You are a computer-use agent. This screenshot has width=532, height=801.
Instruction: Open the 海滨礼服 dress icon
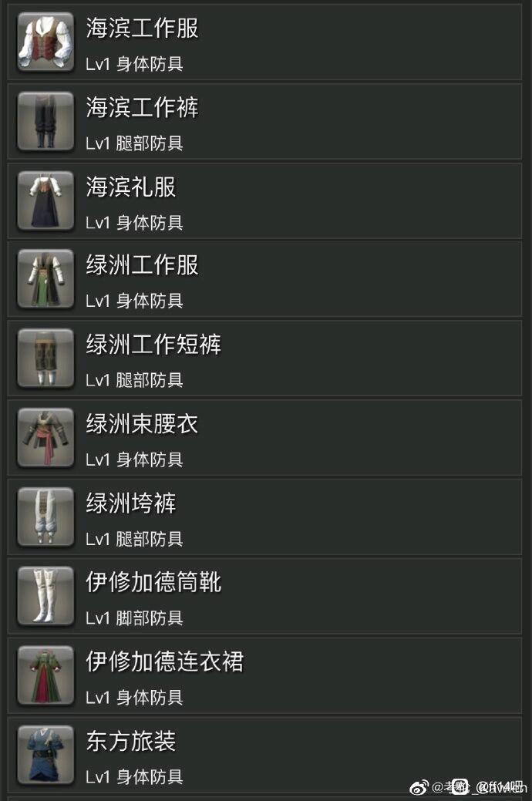(x=46, y=200)
